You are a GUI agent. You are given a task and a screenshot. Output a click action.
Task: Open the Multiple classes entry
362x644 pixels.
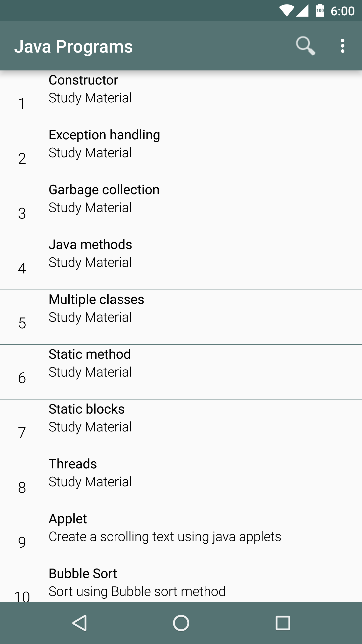[181, 317]
